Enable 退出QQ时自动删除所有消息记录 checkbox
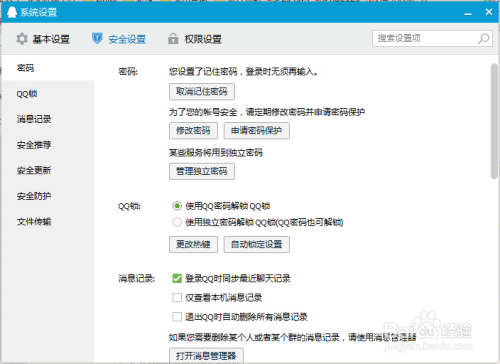Viewport: 500px width, 364px height. coord(177,317)
